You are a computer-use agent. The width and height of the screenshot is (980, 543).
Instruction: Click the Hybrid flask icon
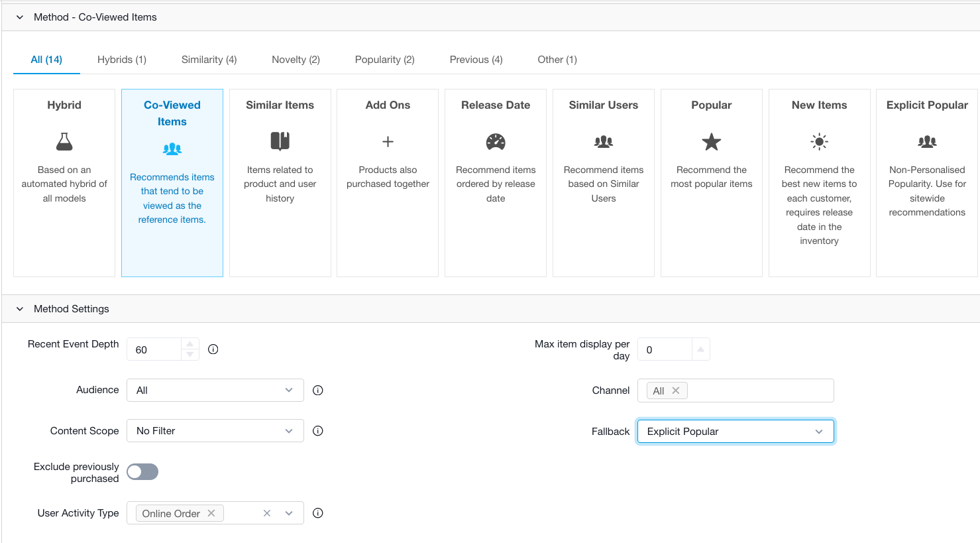click(x=64, y=141)
